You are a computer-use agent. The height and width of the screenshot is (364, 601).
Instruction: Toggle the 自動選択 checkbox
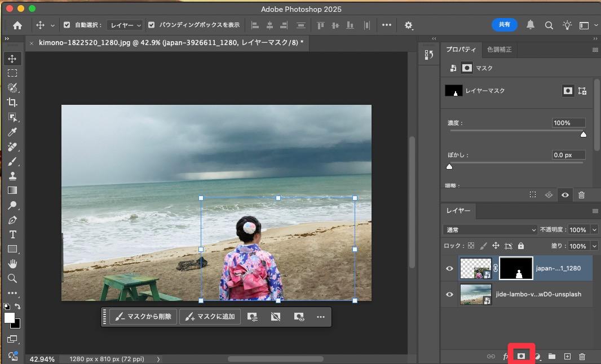coord(67,25)
